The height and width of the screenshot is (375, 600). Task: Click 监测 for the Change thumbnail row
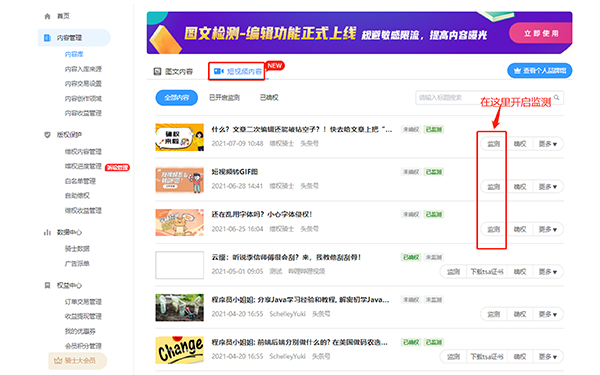pos(453,357)
